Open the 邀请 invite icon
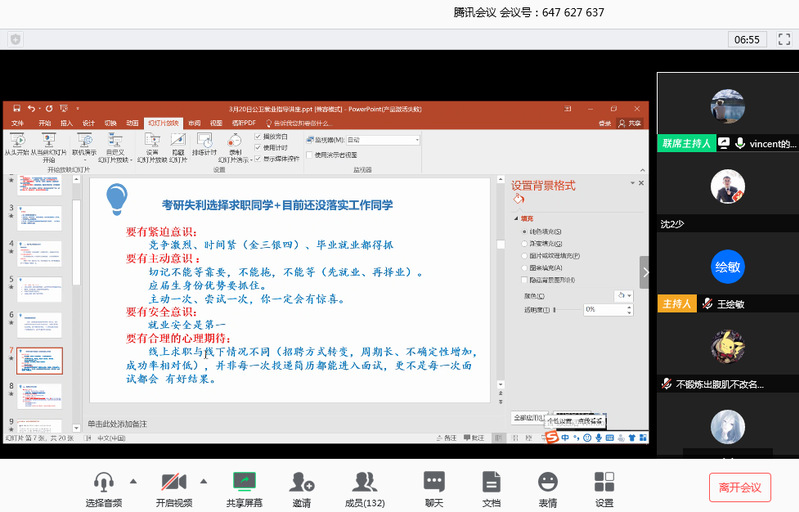Image resolution: width=799 pixels, height=512 pixels. click(x=301, y=481)
